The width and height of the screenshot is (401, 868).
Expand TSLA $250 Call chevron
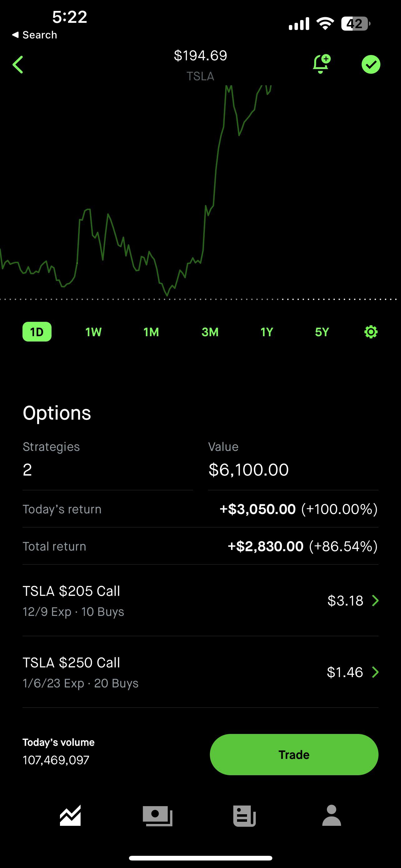(375, 672)
